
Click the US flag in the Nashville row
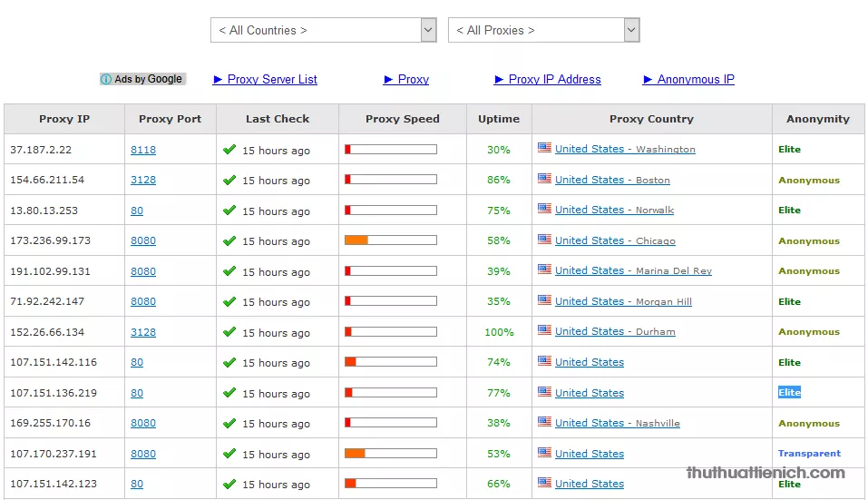(544, 422)
